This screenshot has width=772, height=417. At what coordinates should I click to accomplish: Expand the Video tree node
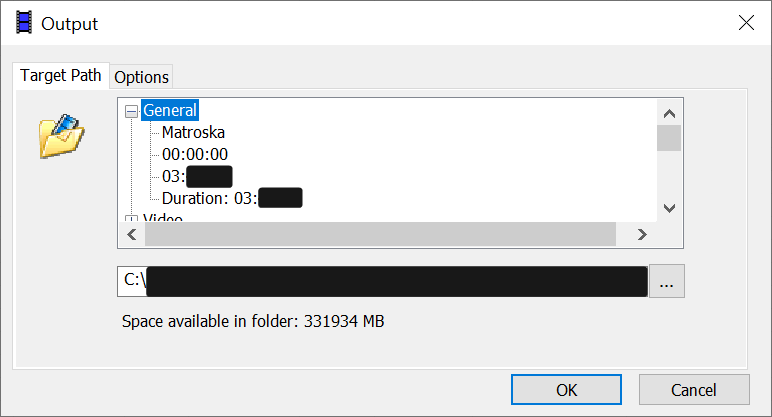(131, 218)
